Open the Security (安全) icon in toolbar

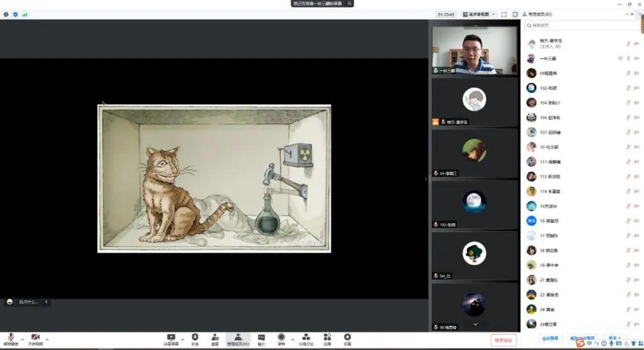(195, 337)
